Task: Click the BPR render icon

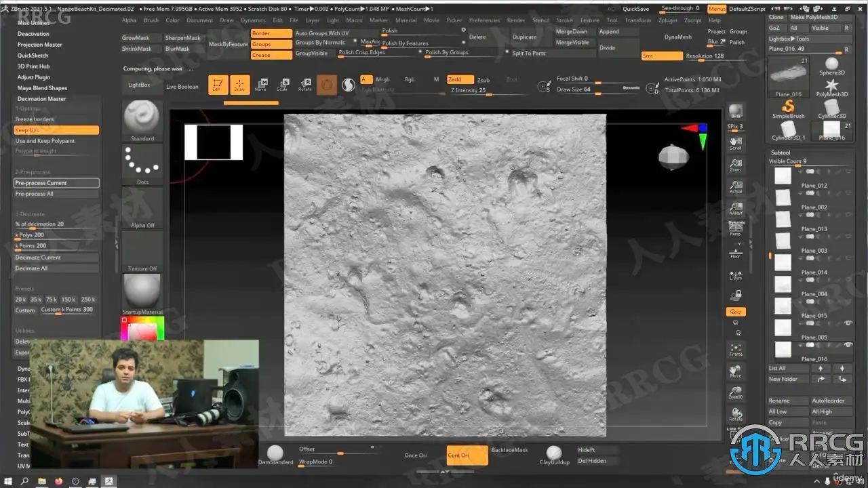Action: click(735, 113)
